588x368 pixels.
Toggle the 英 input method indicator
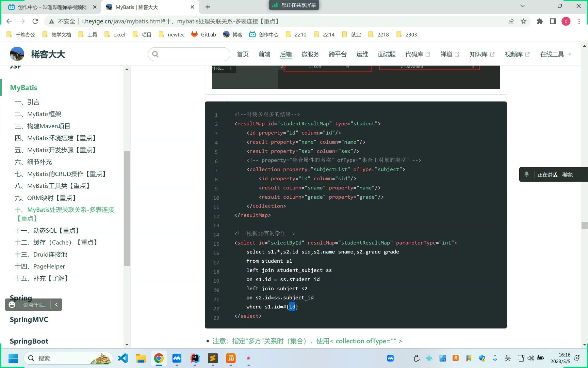508,358
